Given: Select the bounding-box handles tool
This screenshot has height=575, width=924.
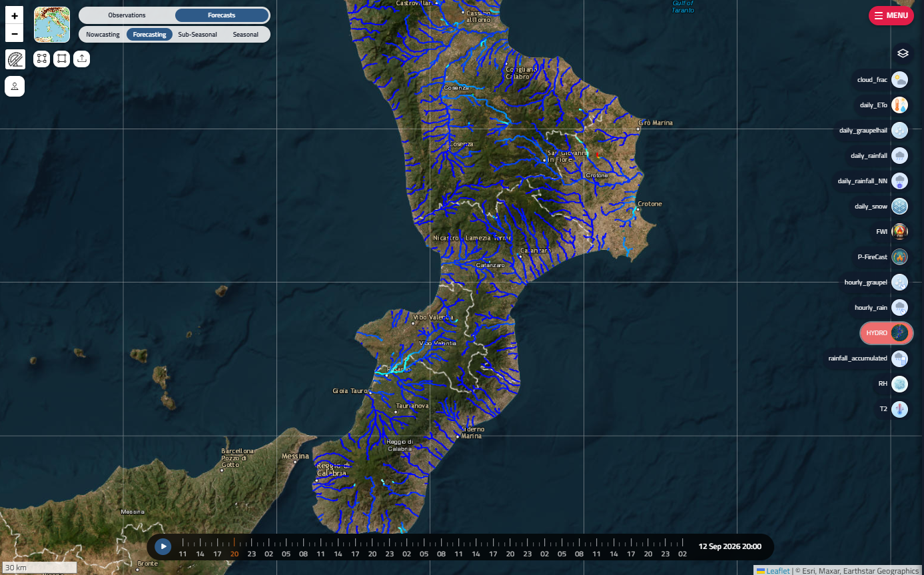Looking at the screenshot, I should coord(42,59).
